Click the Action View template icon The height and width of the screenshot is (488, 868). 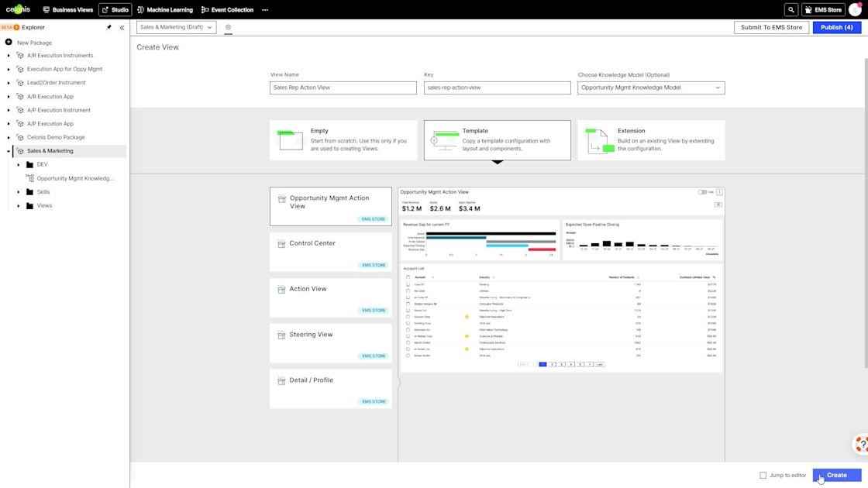coord(281,290)
